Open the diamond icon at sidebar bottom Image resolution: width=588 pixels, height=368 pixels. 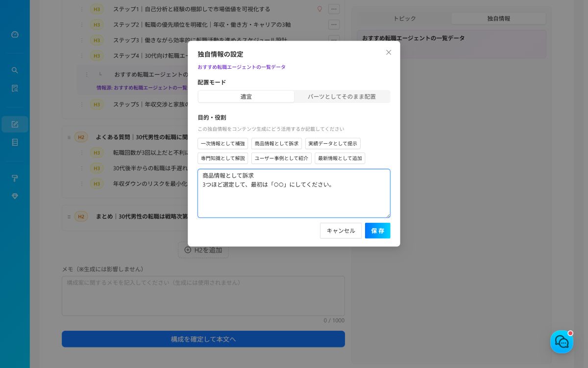click(15, 196)
